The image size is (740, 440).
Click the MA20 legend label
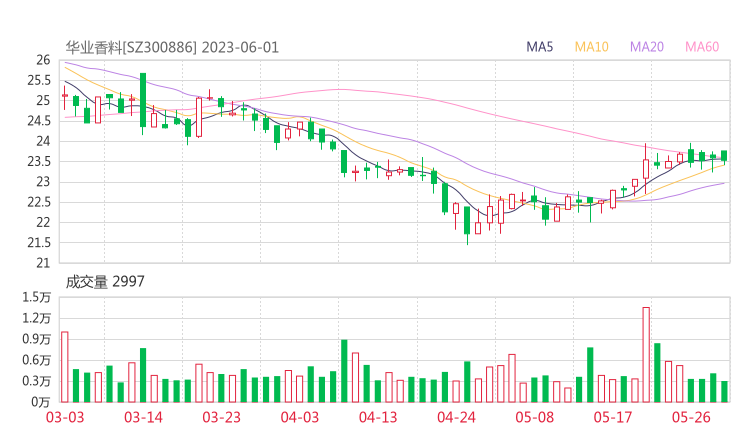click(647, 47)
